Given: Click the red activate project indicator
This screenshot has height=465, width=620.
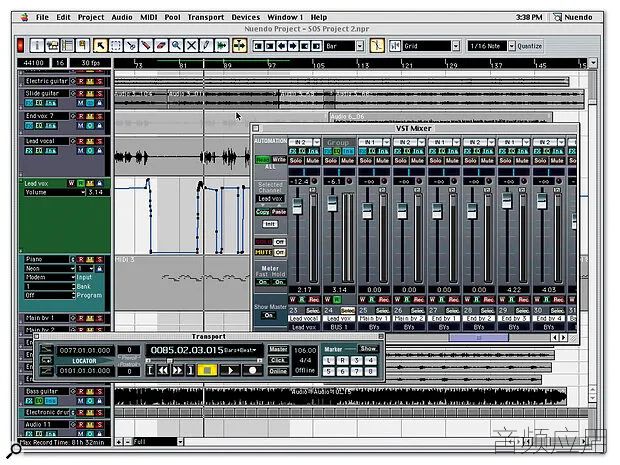Looking at the screenshot, I should click(21, 45).
